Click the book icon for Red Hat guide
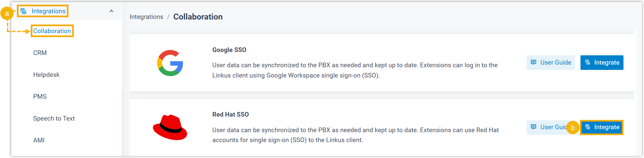644x158 pixels. coord(534,127)
